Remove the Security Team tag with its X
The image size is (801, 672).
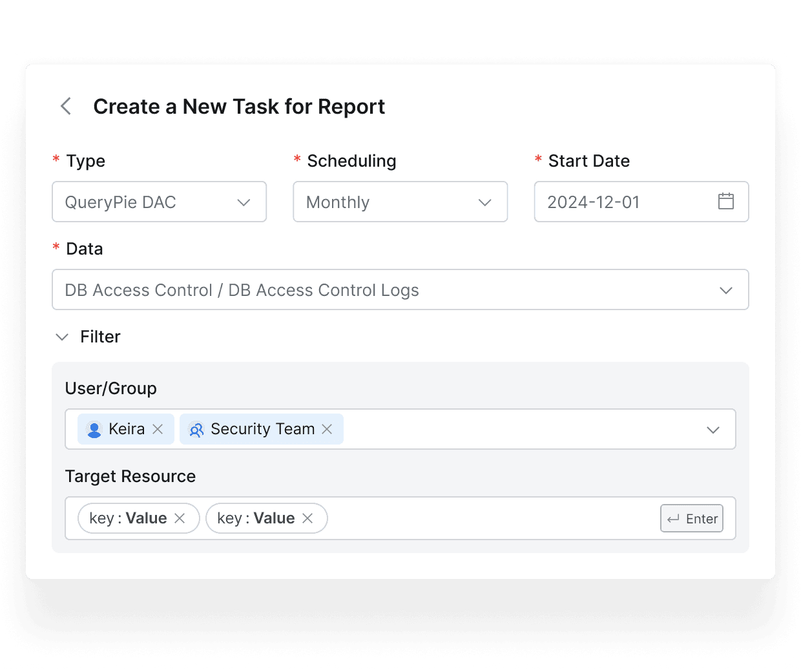[x=327, y=429]
